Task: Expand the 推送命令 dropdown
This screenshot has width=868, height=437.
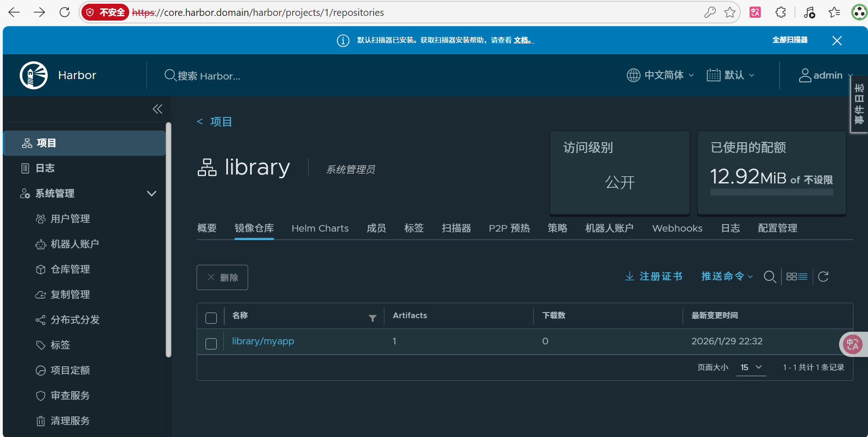Action: (x=727, y=277)
